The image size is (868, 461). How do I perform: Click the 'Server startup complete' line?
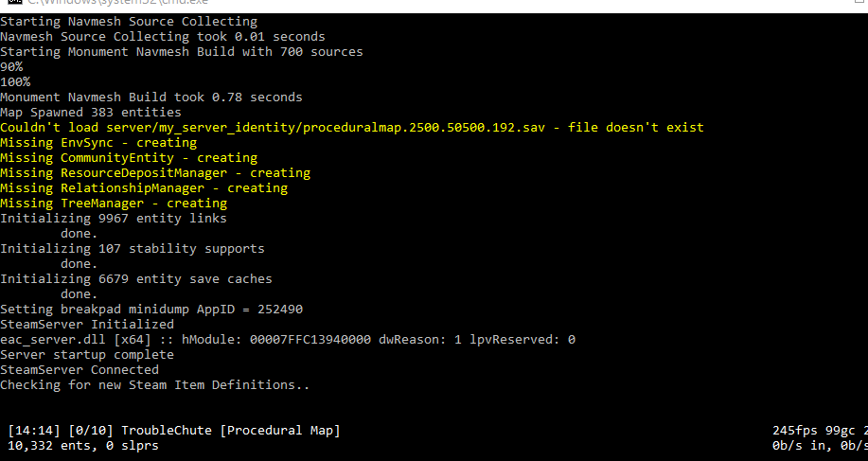(x=87, y=355)
